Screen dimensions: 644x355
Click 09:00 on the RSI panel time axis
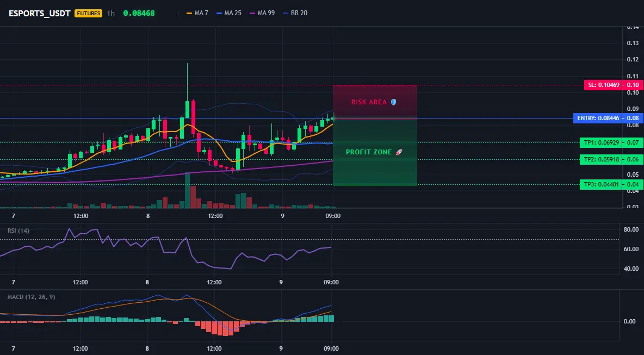coord(331,282)
